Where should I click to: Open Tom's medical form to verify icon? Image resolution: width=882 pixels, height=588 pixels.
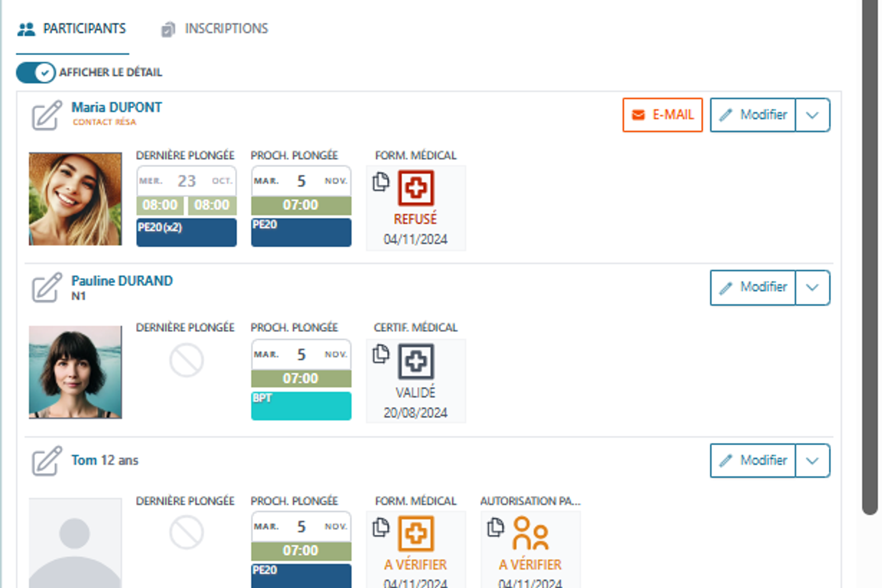(416, 533)
